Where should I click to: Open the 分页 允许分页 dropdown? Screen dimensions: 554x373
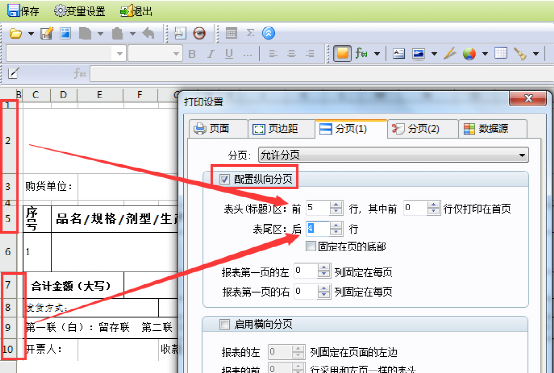[393, 155]
